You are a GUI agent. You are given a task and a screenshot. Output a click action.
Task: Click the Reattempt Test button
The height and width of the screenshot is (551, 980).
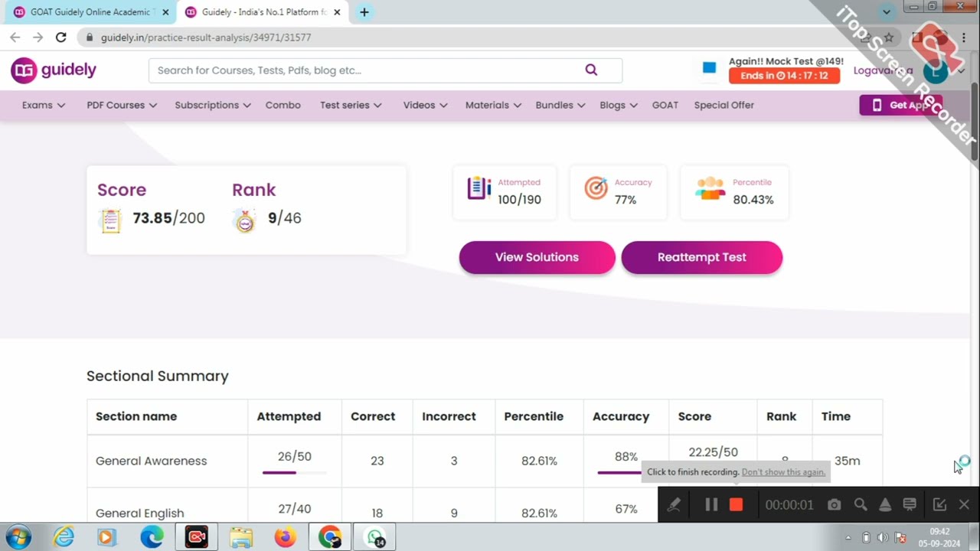pos(702,257)
